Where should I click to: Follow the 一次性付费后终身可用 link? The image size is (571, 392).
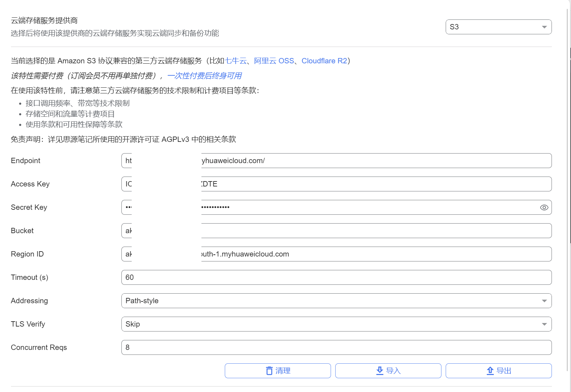pyautogui.click(x=204, y=76)
